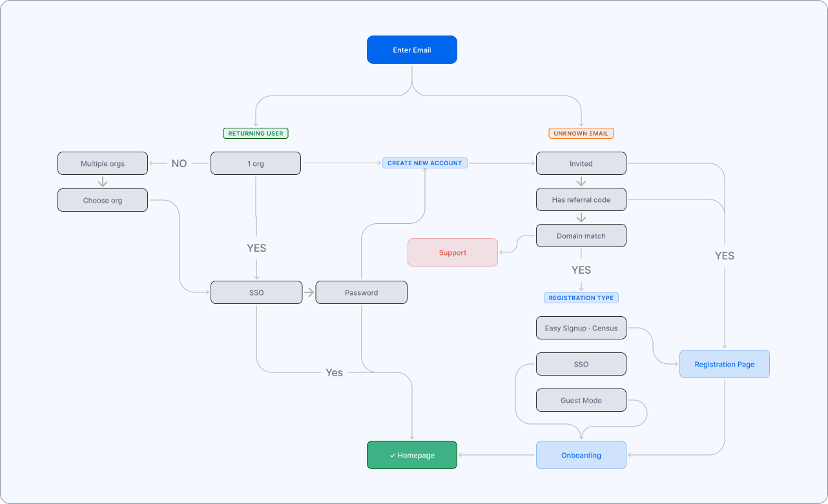Image resolution: width=828 pixels, height=504 pixels.
Task: Select the Registration Type blue tag
Action: coord(581,298)
